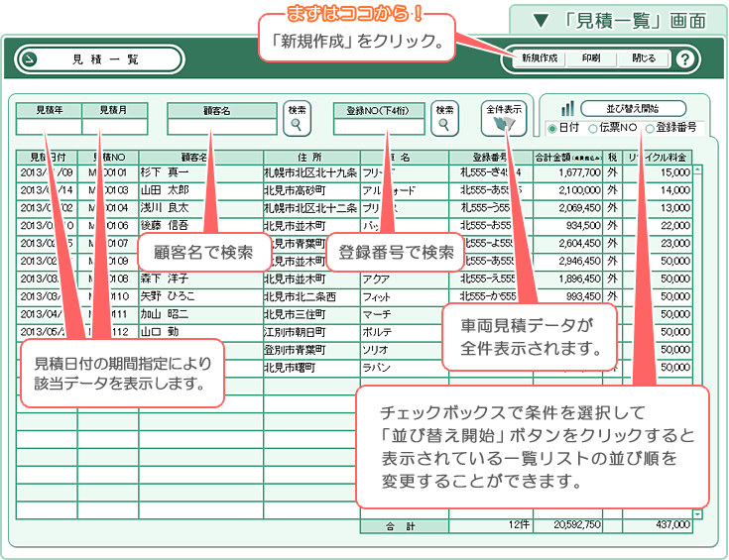Viewport: 729px width, 560px height.
Task: Click recycle fee cell 13,000
Action: 658,208
